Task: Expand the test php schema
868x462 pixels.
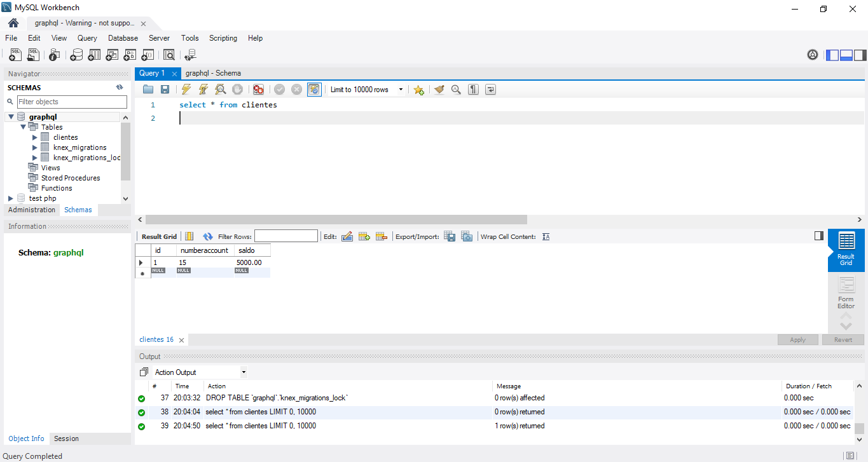Action: pyautogui.click(x=11, y=198)
